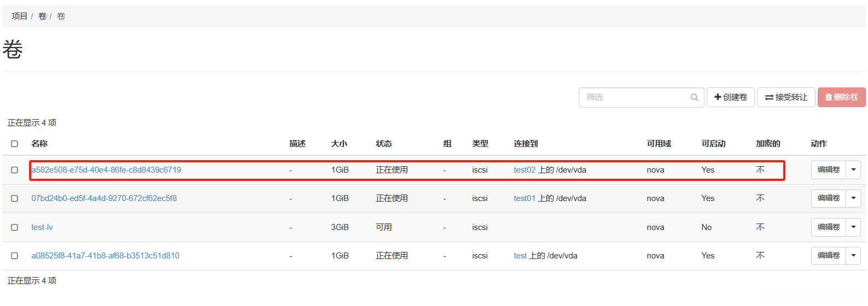Toggle the select-all checkbox in table header
This screenshot has width=868, height=306.
[x=15, y=144]
